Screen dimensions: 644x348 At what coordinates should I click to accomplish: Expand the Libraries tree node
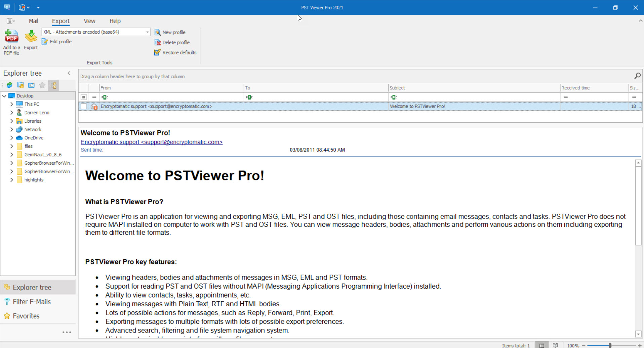[x=11, y=121]
